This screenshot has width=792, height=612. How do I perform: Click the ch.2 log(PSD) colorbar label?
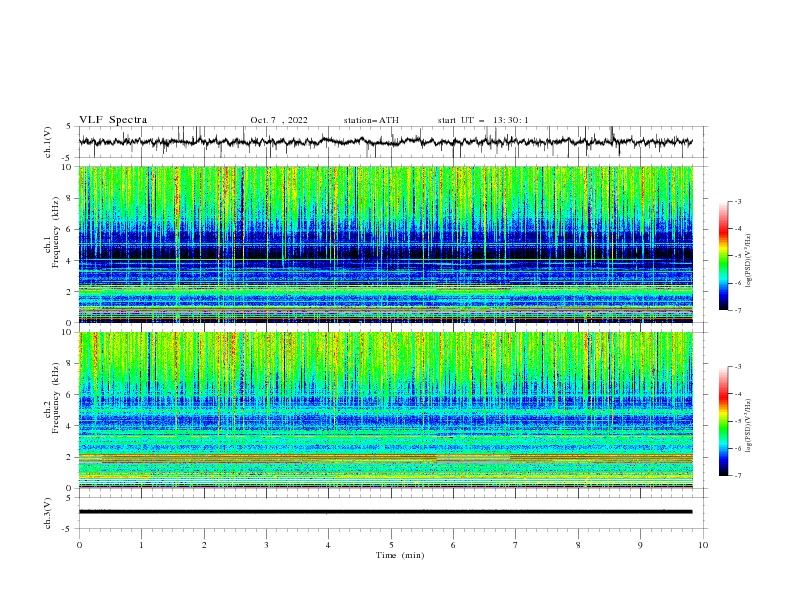click(749, 426)
